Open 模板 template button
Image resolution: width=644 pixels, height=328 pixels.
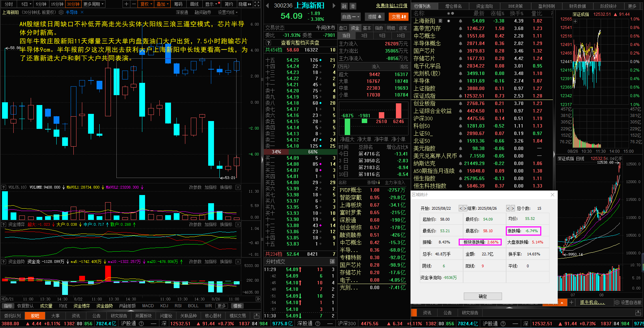(x=238, y=306)
